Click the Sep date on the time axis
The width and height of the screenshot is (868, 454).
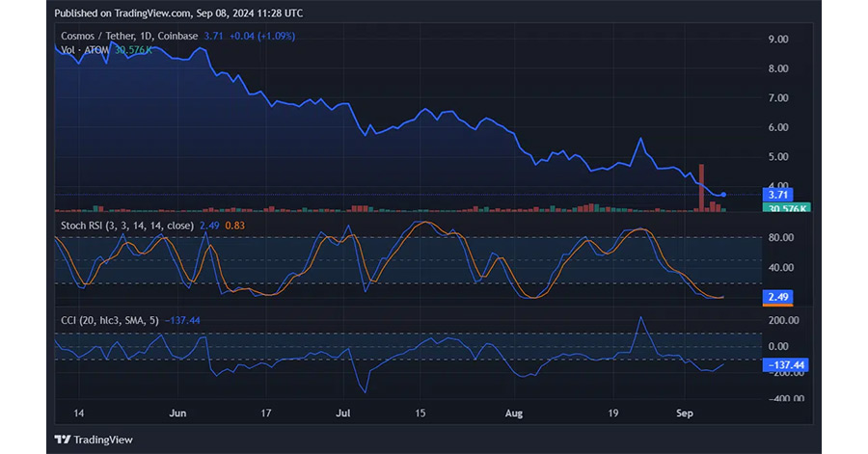[x=684, y=414]
